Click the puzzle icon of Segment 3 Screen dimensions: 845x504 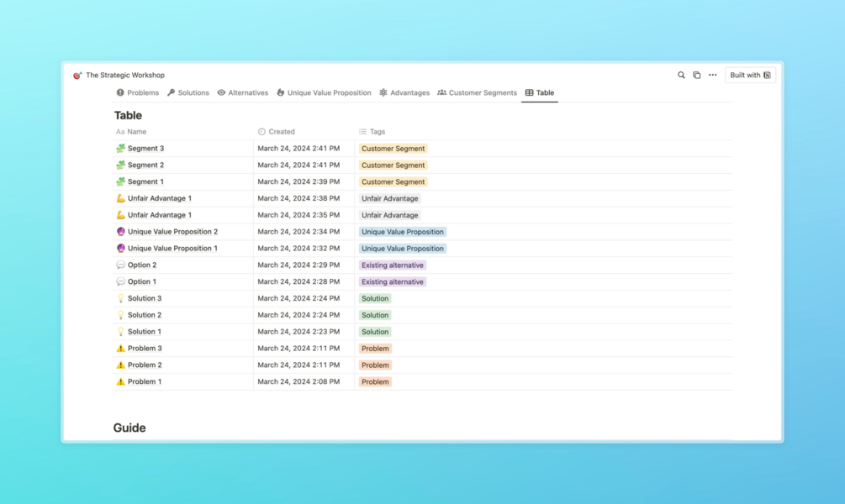point(121,148)
